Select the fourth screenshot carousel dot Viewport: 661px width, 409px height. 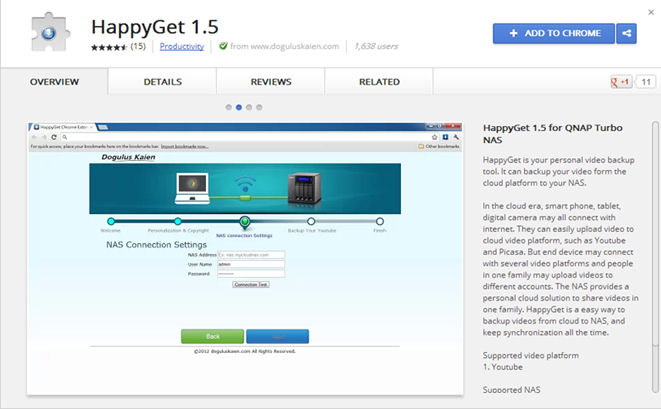(259, 107)
